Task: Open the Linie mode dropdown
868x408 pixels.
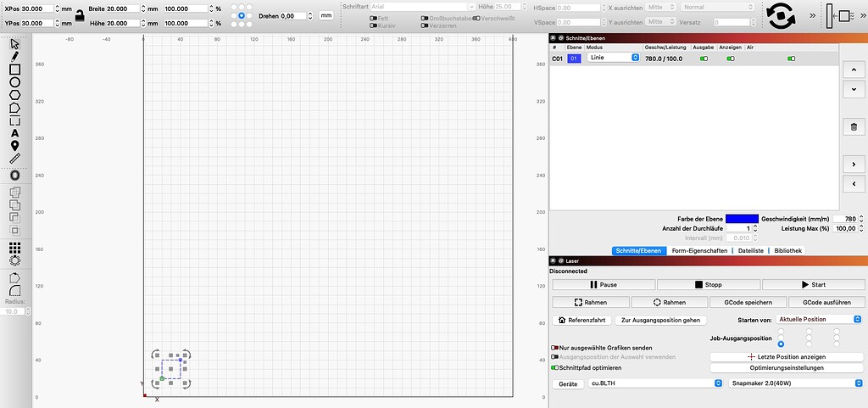Action: [x=614, y=58]
